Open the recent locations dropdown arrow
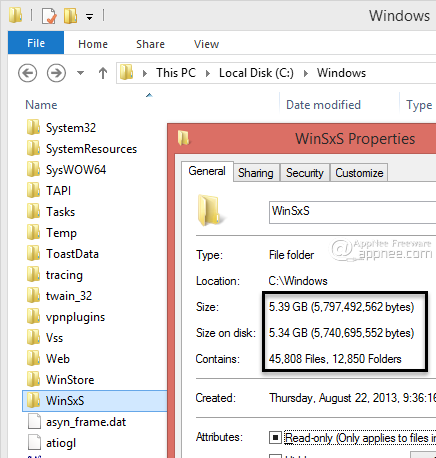The image size is (436, 458). tap(80, 73)
